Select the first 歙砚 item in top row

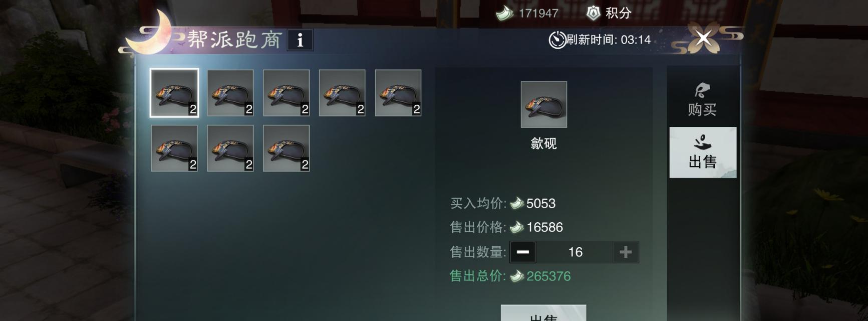coord(174,93)
